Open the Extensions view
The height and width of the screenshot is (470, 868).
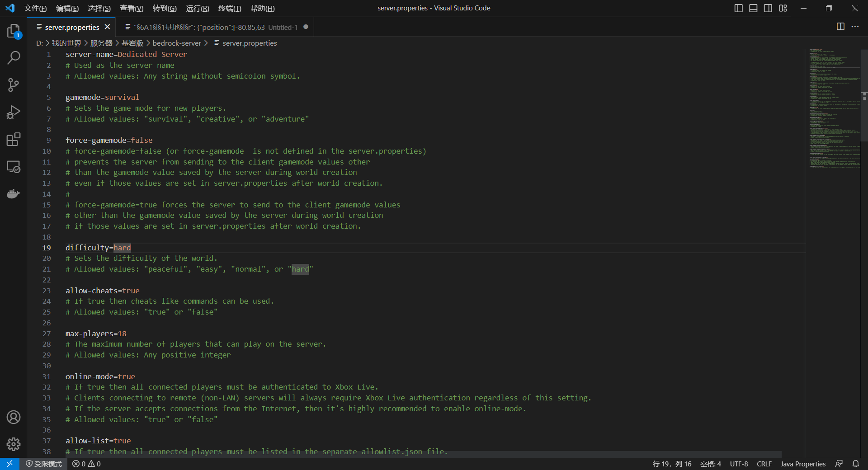[x=14, y=139]
